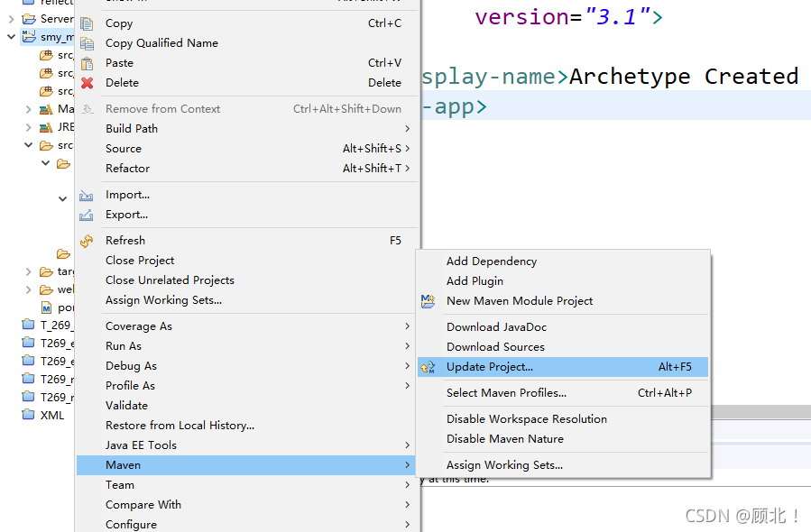Click 'Archetype Created' text in editor
This screenshot has width=811, height=532.
684,77
